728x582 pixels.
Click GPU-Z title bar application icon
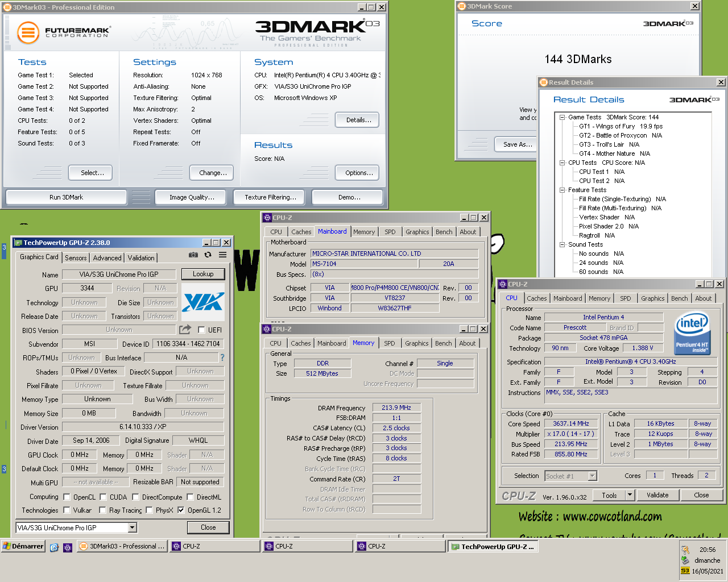[18, 243]
